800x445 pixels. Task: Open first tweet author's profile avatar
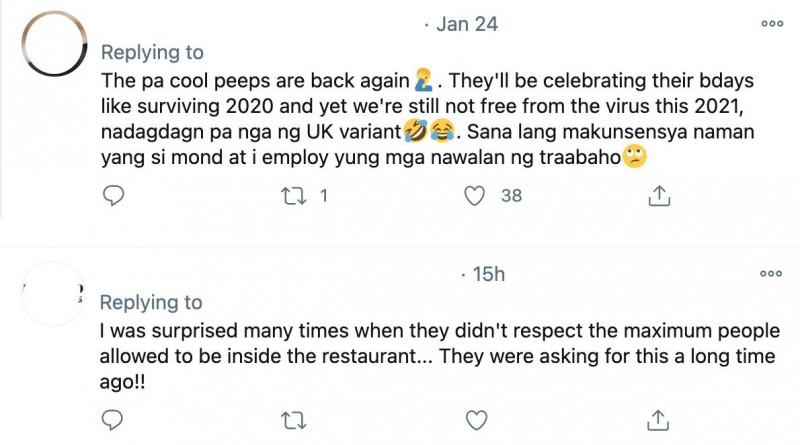[x=56, y=50]
